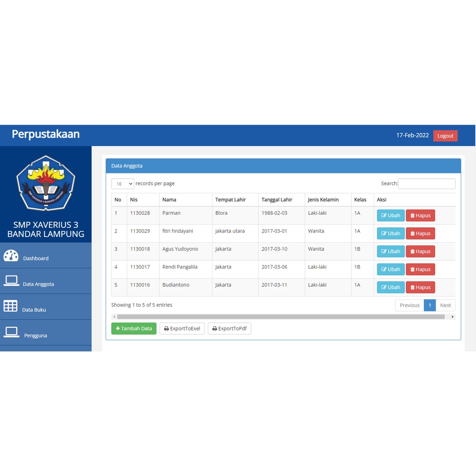Screen dimensions: 476x476
Task: Click the name fitri hndayani
Action: [178, 231]
